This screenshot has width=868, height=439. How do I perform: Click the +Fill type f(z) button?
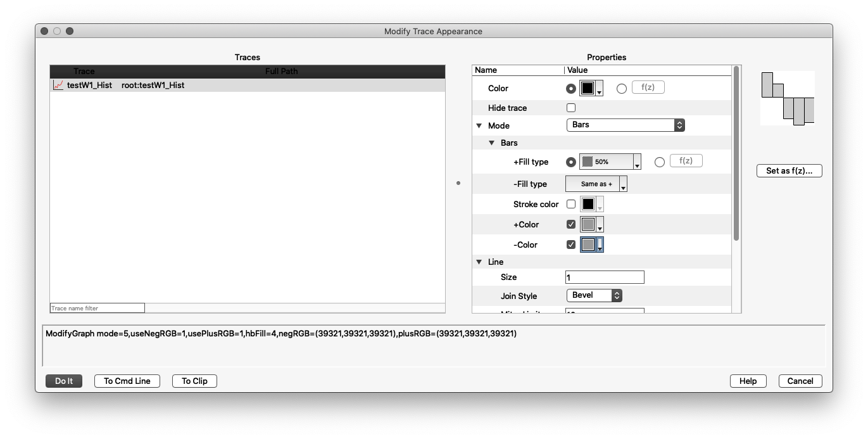pyautogui.click(x=686, y=161)
